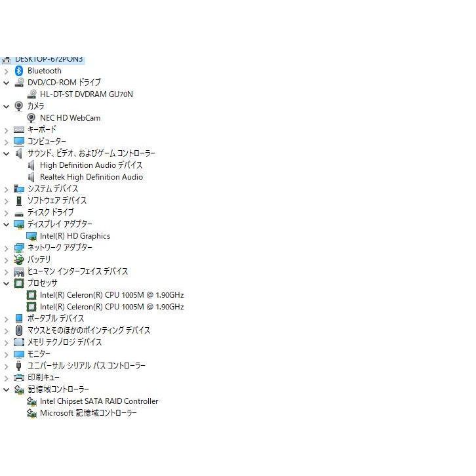
Task: Click the Bluetooth category icon
Action: coord(19,71)
